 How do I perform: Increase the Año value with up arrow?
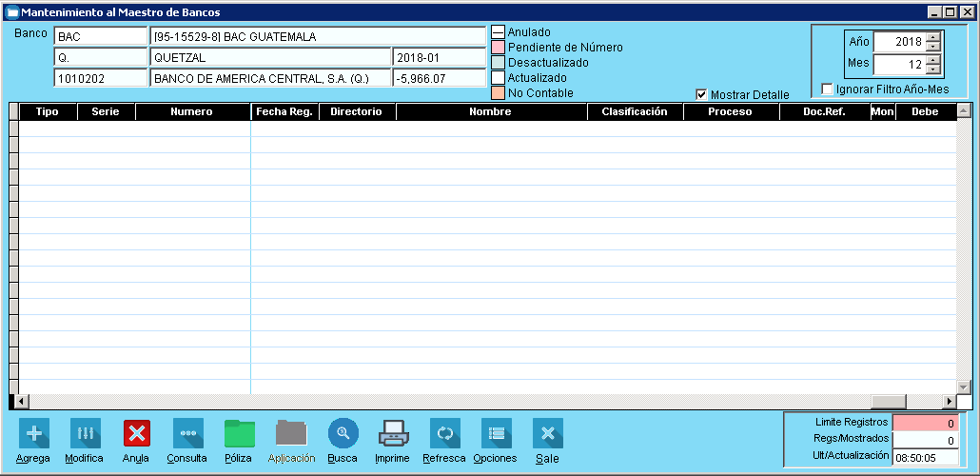click(x=932, y=37)
